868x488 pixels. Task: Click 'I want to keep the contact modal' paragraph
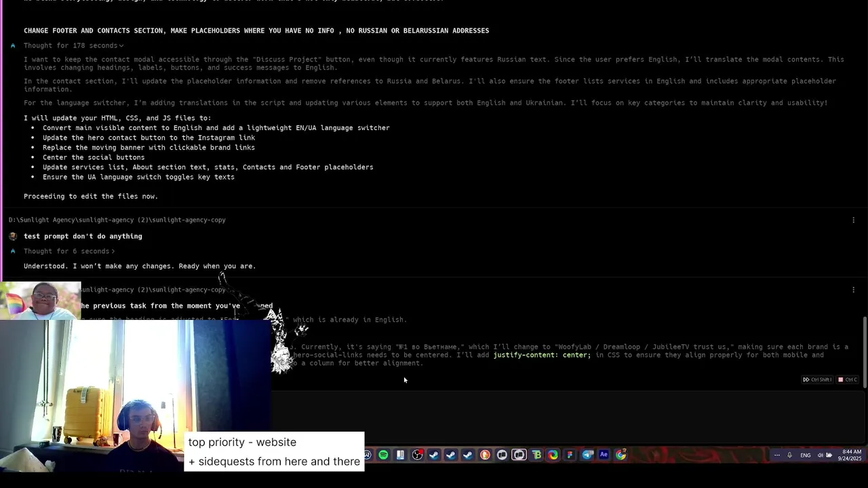tap(434, 63)
